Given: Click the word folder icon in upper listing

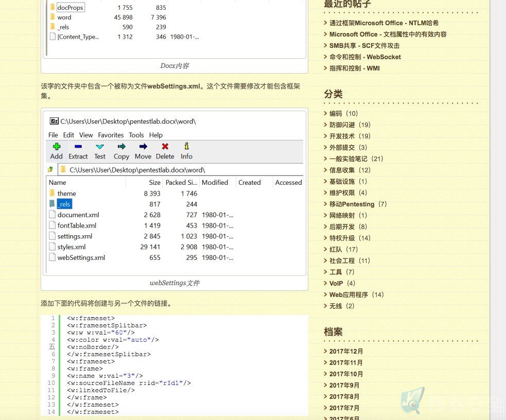Looking at the screenshot, I should coord(53,17).
